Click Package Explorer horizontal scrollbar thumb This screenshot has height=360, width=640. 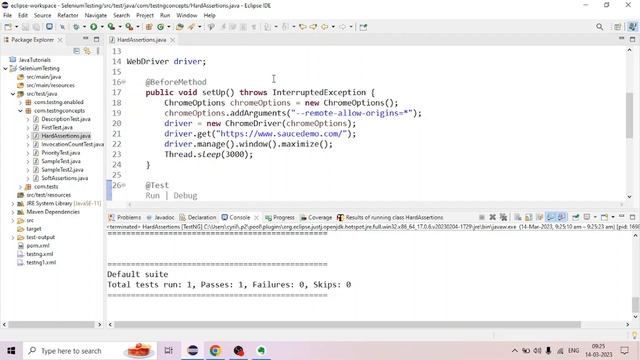[x=51, y=324]
